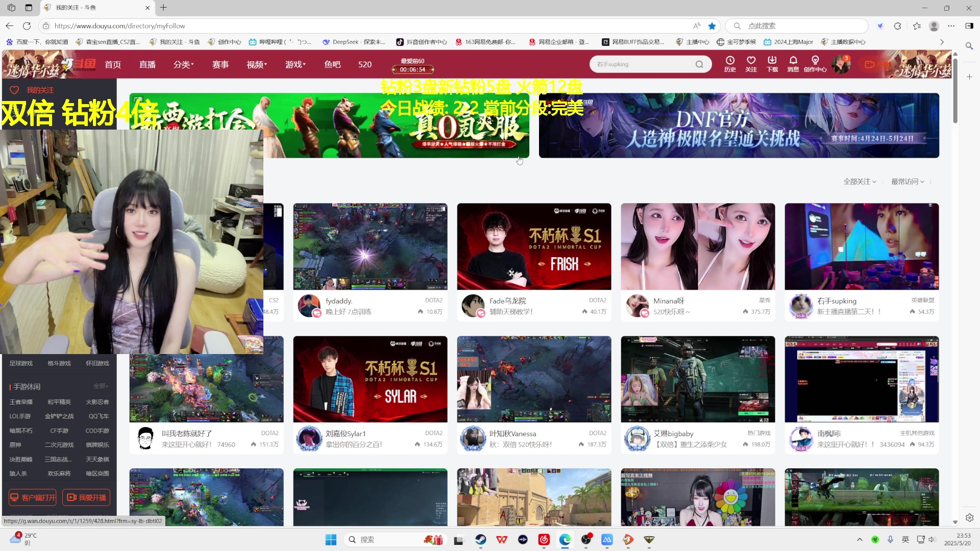The height and width of the screenshot is (551, 980).
Task: Open fydaddy. stream thumbnail
Action: click(x=370, y=246)
